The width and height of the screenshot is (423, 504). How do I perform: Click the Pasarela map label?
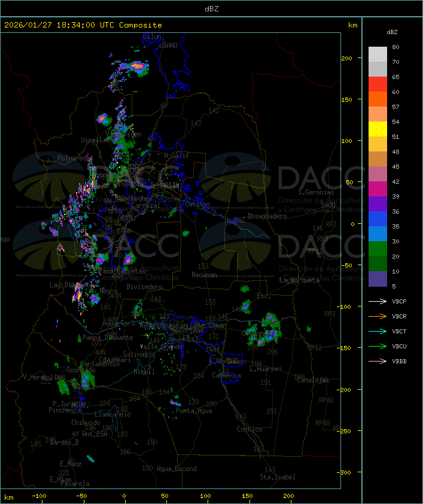[x=75, y=484]
